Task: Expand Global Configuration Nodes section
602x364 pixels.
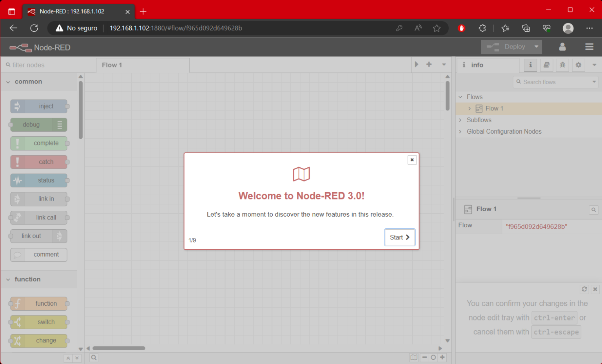Action: [460, 131]
